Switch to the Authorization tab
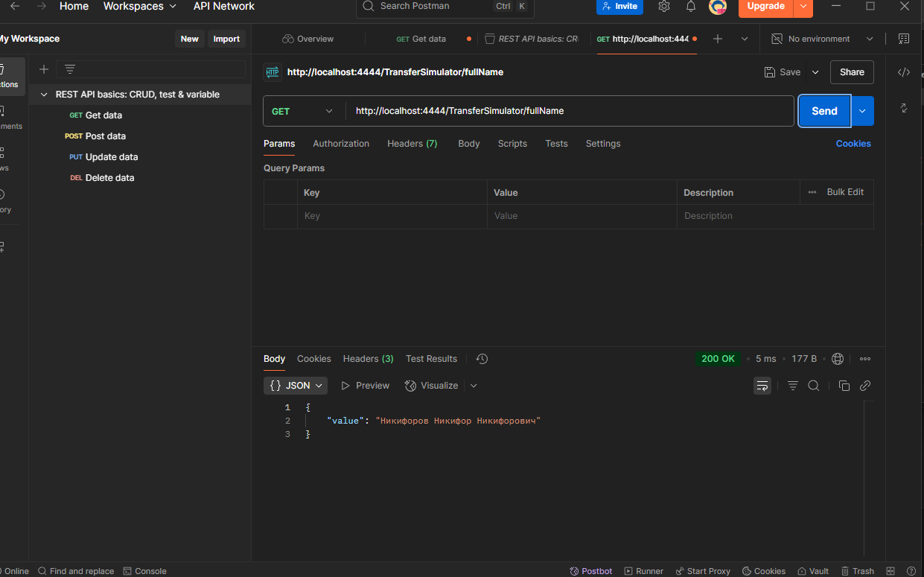 click(340, 144)
